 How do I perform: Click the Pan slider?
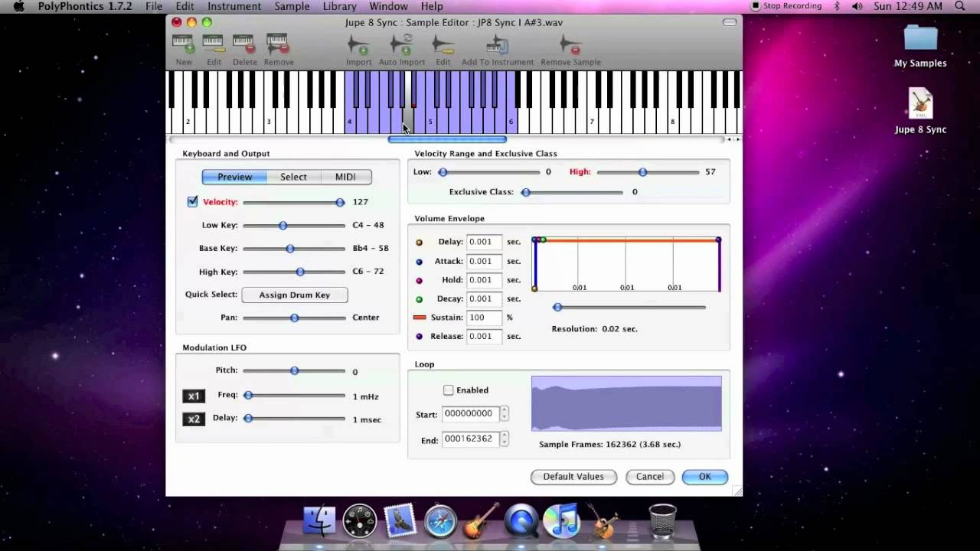[294, 317]
